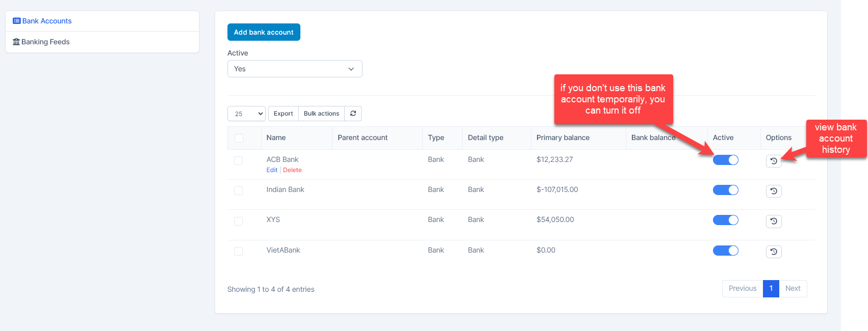This screenshot has width=868, height=331.
Task: Tick the checkbox for ACB Bank row
Action: click(x=239, y=160)
